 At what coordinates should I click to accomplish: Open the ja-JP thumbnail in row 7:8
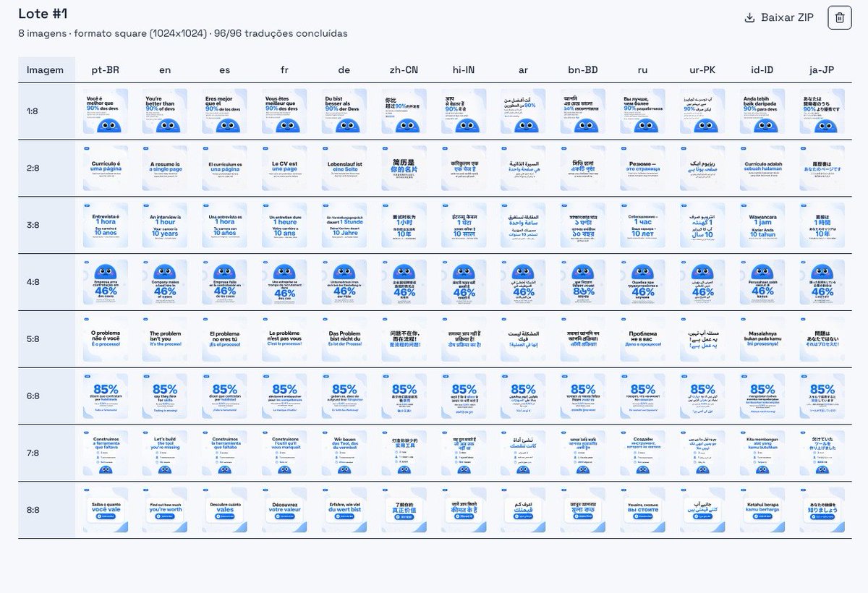822,453
